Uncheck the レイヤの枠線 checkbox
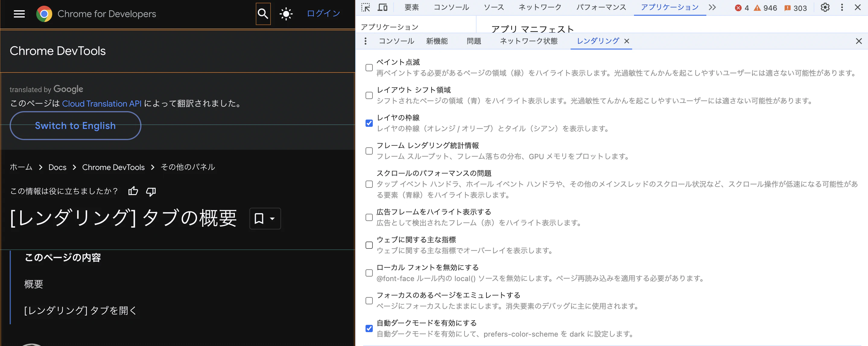The image size is (868, 346). coord(369,123)
